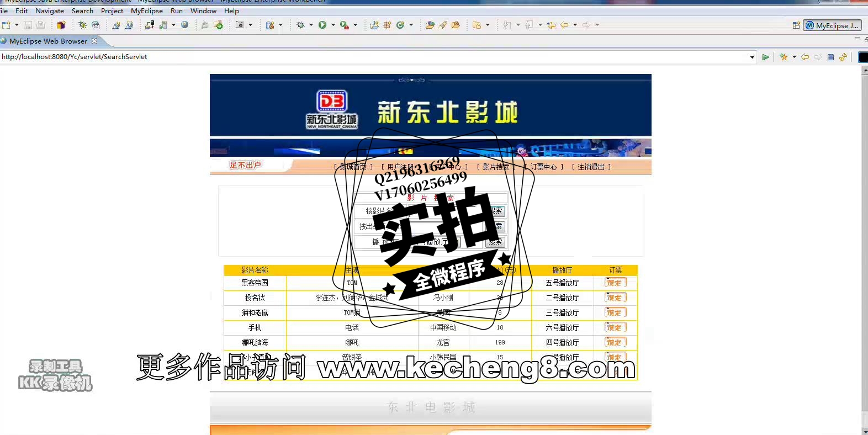Expand the Debug dropdown arrow
The height and width of the screenshot is (435, 868).
pyautogui.click(x=311, y=25)
